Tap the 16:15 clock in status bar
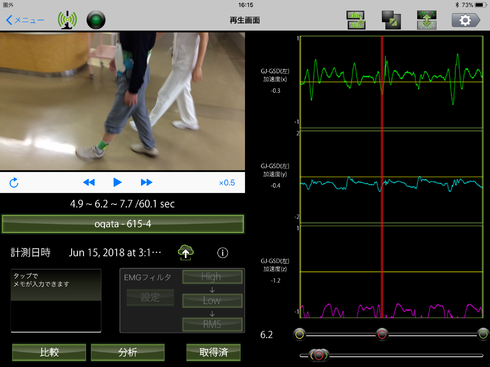The image size is (490, 367). click(x=246, y=5)
